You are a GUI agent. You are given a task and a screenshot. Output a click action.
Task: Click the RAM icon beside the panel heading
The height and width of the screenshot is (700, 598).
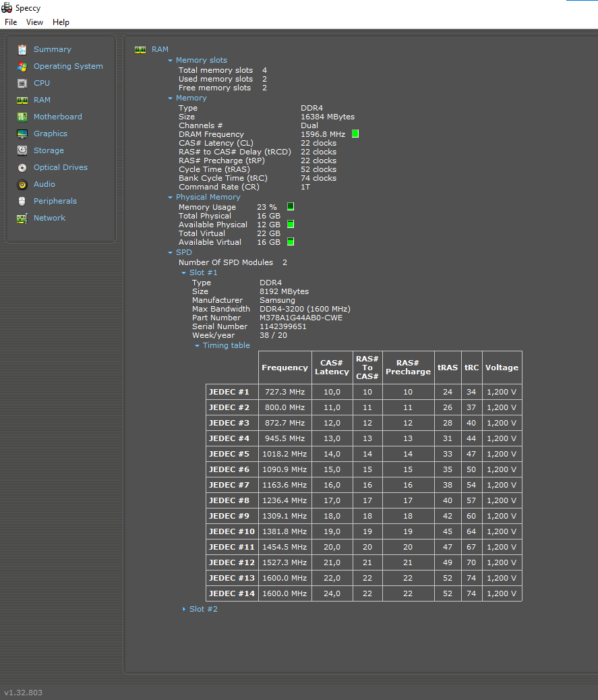click(x=140, y=49)
